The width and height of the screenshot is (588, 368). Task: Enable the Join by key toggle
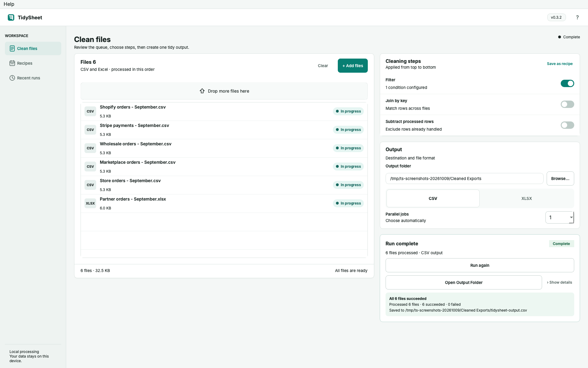click(x=567, y=104)
